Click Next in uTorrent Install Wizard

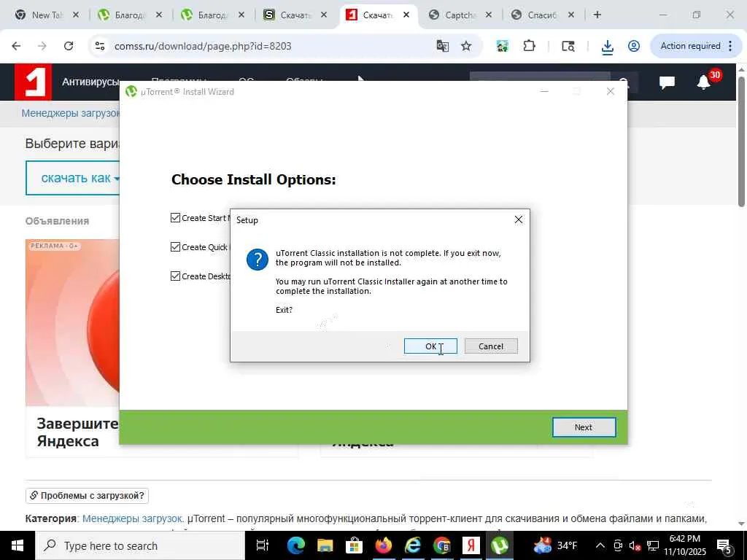pos(584,427)
